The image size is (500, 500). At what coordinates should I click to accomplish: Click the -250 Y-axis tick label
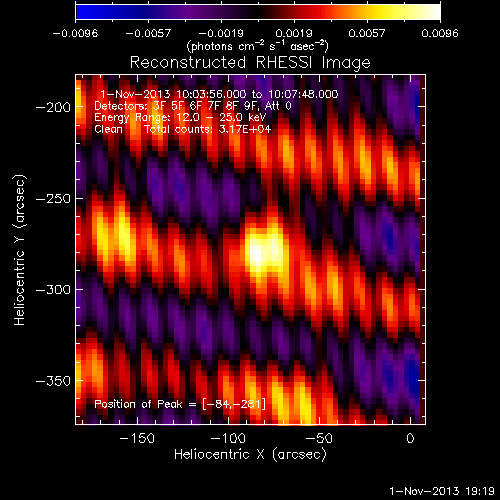(x=53, y=199)
